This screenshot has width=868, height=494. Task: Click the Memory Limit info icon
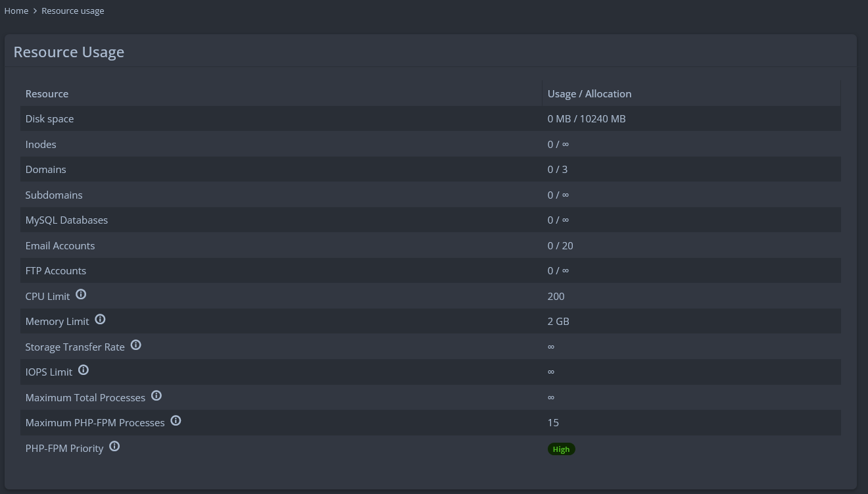coord(100,320)
